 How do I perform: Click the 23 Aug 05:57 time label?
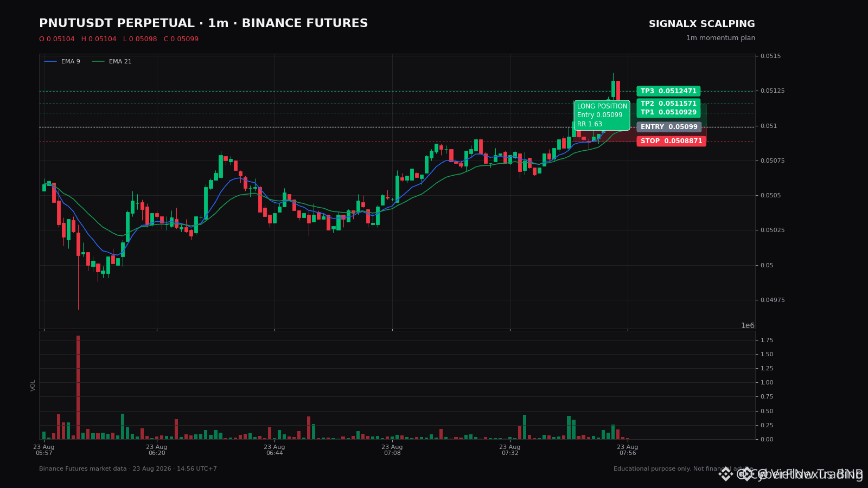(44, 450)
